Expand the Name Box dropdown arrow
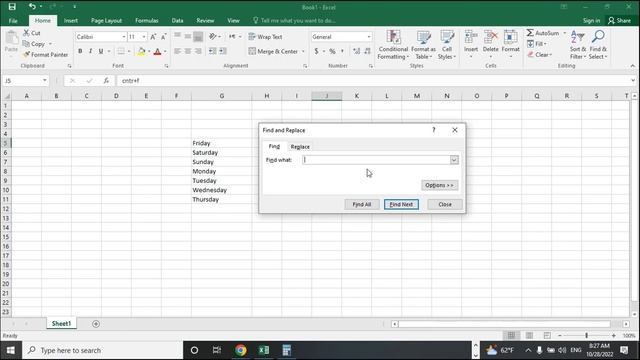640x360 pixels. pos(44,81)
